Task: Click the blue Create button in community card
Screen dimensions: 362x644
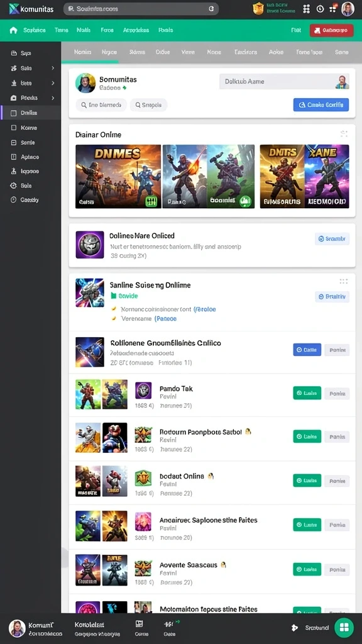Action: tap(321, 105)
